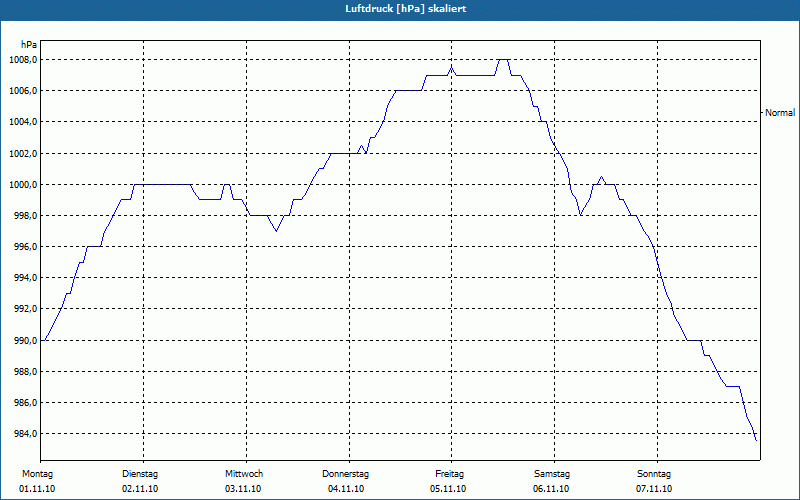The width and height of the screenshot is (800, 500).
Task: Click the 'Donnerstag' day label
Action: coord(345,474)
